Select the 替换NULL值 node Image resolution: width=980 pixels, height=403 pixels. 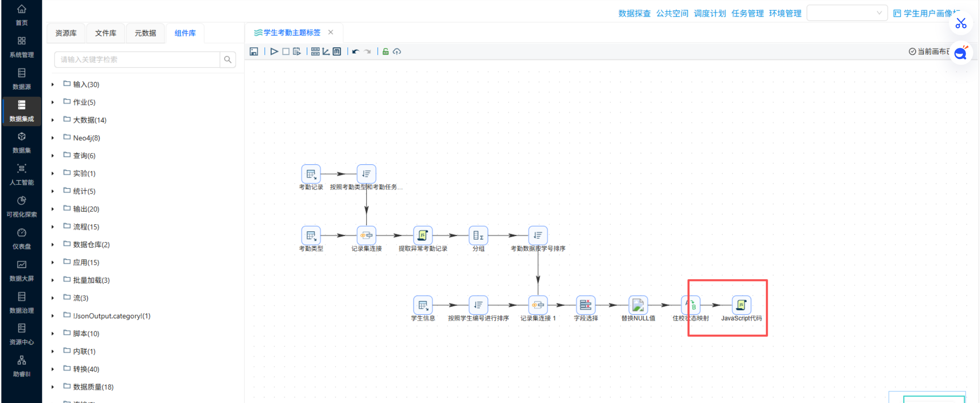click(x=638, y=305)
